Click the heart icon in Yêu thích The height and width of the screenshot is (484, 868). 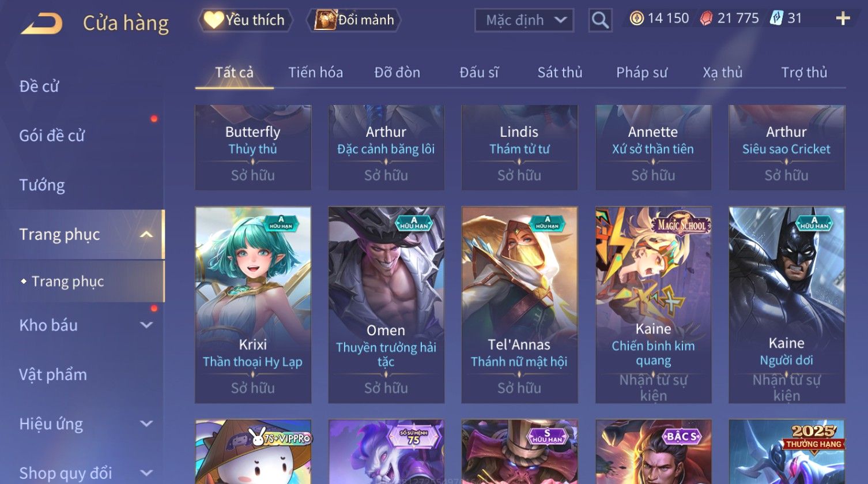pos(213,20)
